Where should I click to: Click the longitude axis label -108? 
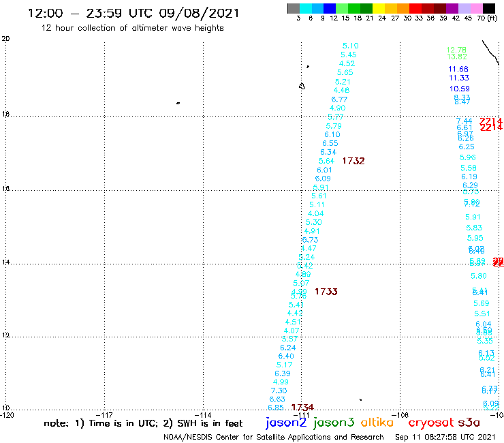click(401, 415)
